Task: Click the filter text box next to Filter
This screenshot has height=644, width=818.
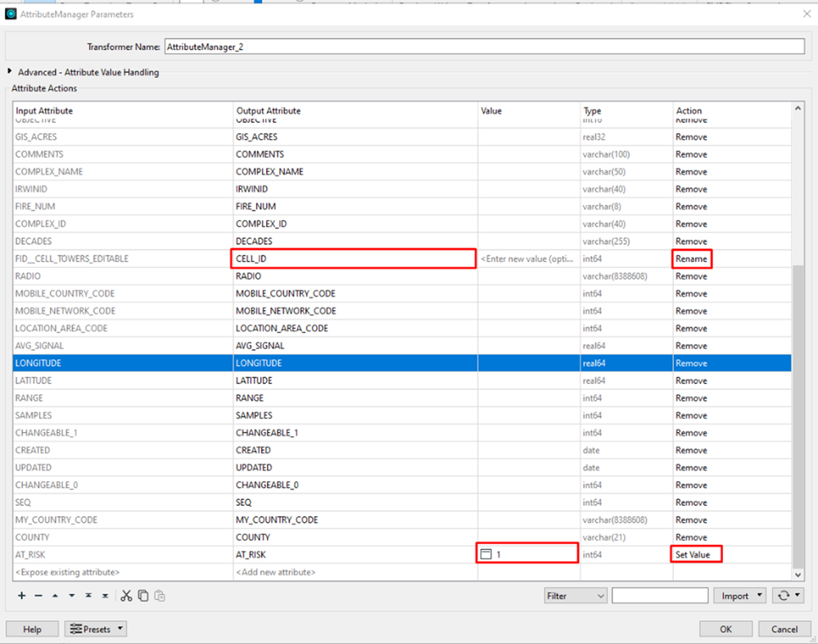Action: click(660, 596)
